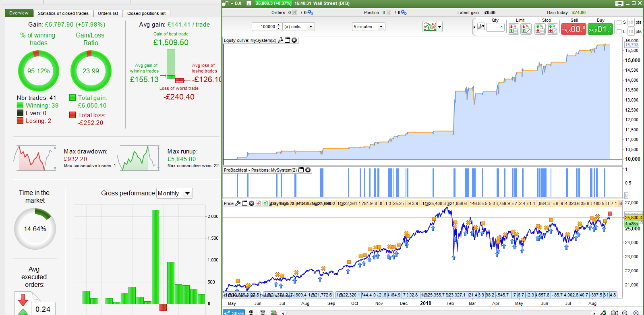
Task: Click the Qty quantity input field
Action: tap(495, 27)
